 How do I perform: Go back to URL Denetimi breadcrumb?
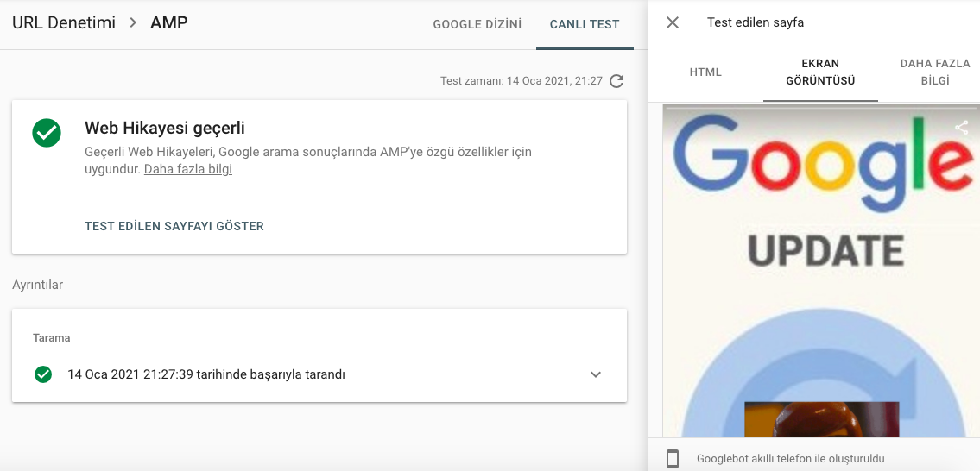64,23
